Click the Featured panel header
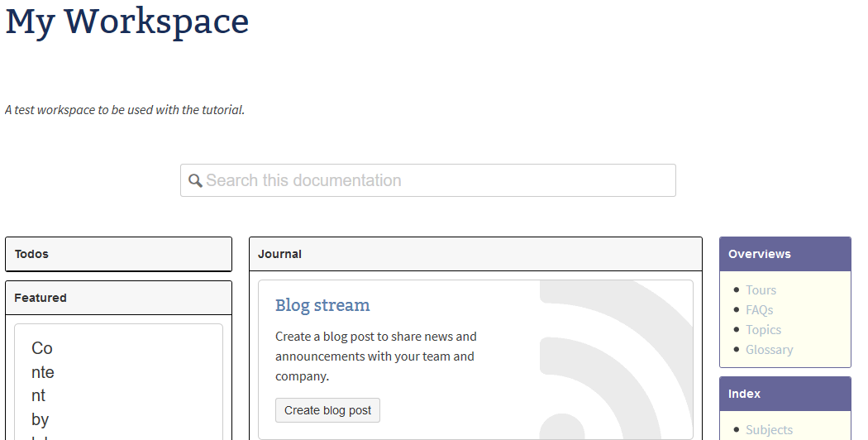This screenshot has height=440, width=868. click(x=118, y=298)
